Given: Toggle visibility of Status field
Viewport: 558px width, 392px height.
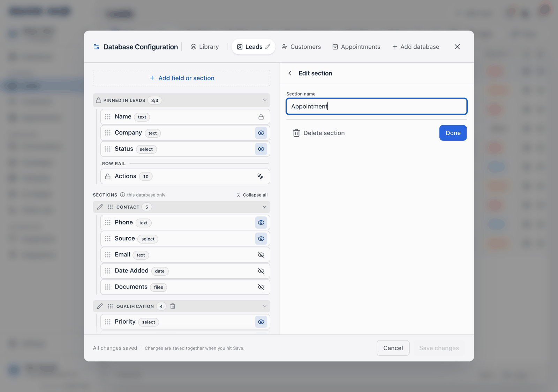Looking at the screenshot, I should [x=261, y=149].
